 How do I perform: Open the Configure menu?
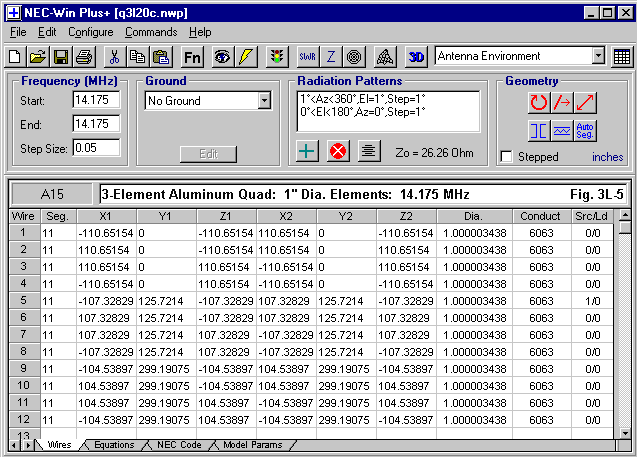coord(90,32)
